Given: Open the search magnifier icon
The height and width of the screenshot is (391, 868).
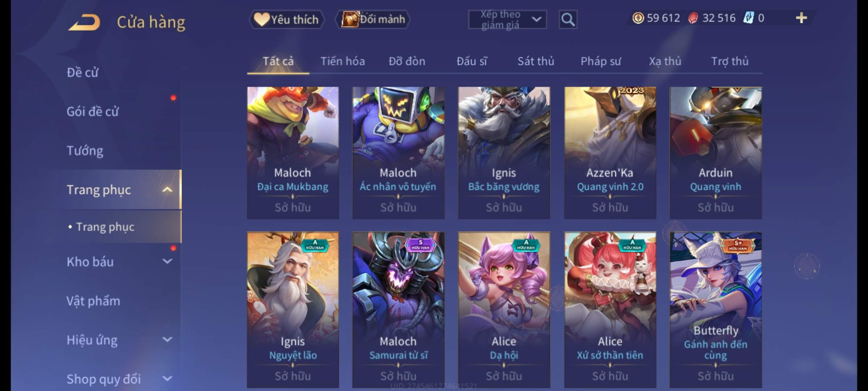Looking at the screenshot, I should point(568,20).
